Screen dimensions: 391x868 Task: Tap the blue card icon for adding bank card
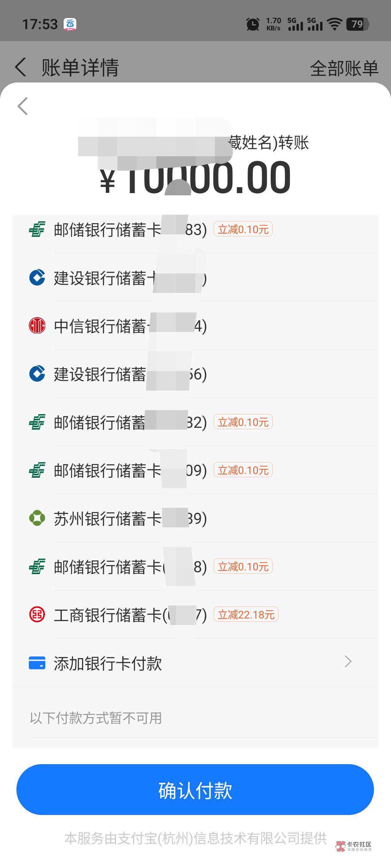[x=37, y=663]
